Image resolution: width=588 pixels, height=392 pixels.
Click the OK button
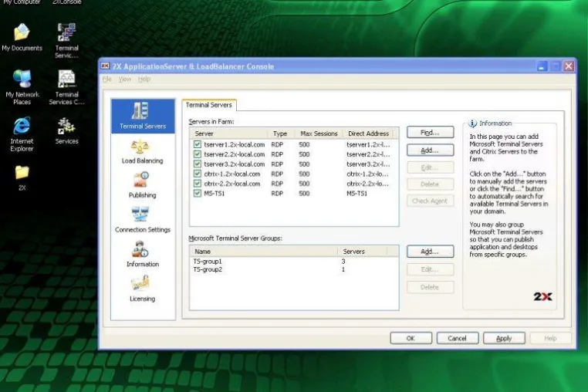point(411,338)
